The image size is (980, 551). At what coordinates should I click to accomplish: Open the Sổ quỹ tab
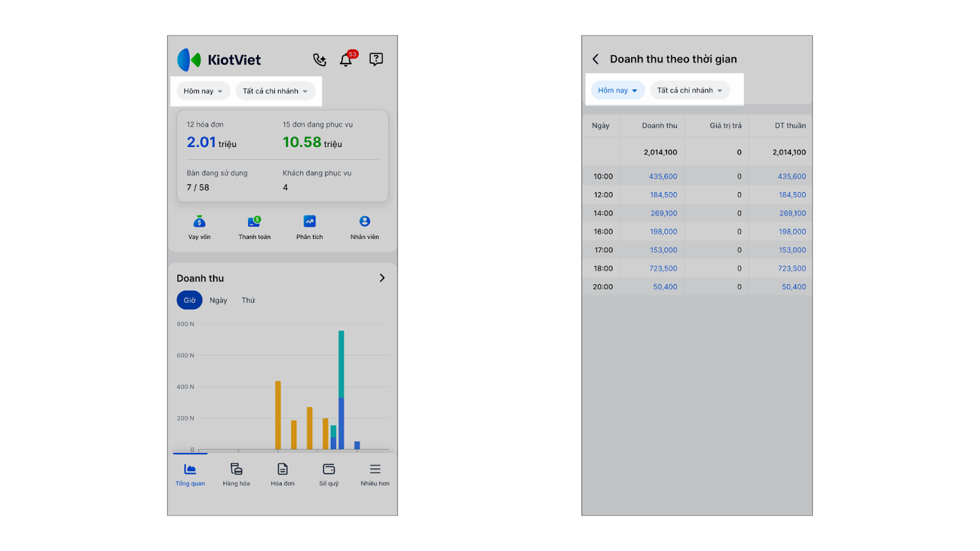329,475
